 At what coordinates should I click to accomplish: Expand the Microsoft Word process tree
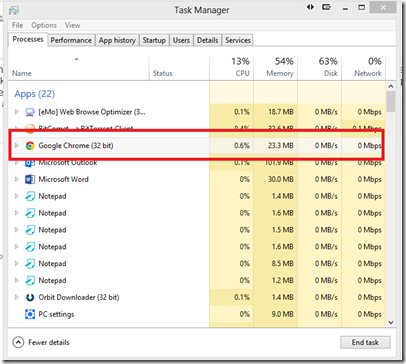(x=16, y=179)
